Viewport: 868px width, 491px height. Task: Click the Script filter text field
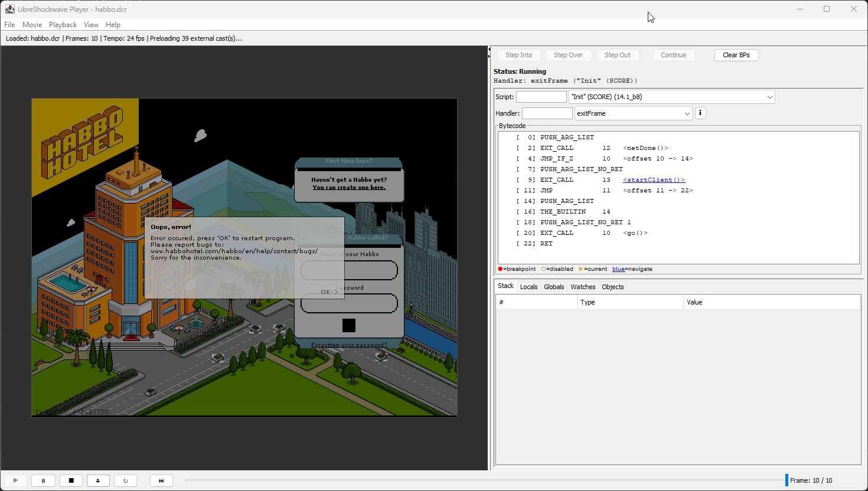pos(541,97)
